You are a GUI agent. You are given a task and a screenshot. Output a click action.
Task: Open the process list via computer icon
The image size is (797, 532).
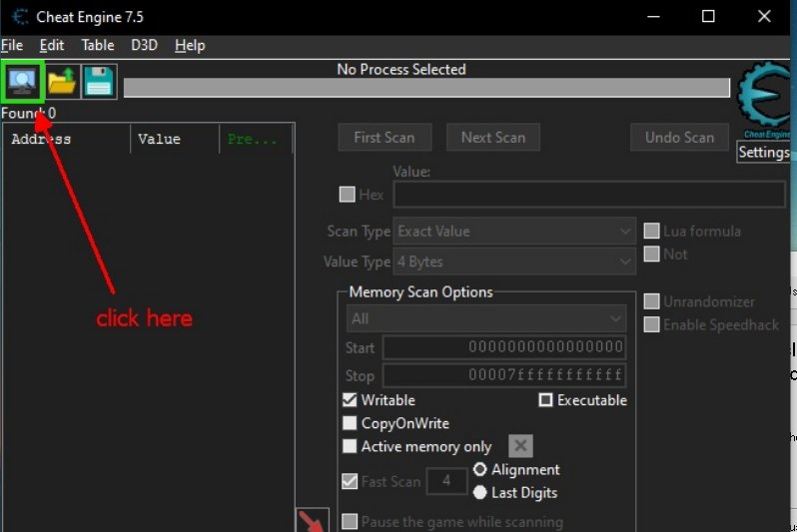22,81
